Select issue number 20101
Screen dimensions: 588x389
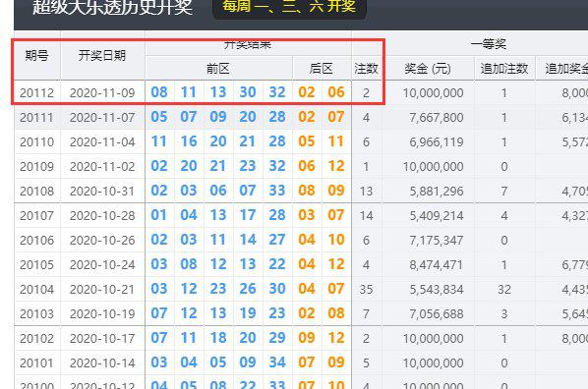(x=36, y=362)
